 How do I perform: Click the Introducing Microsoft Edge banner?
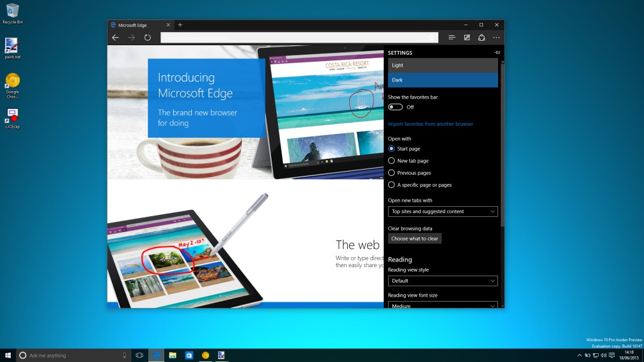coord(206,98)
